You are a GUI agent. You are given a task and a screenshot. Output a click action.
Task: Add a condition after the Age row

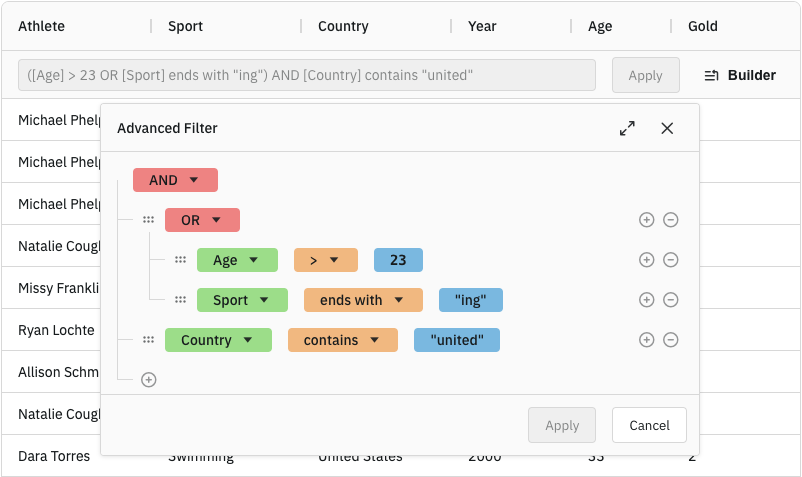[646, 260]
